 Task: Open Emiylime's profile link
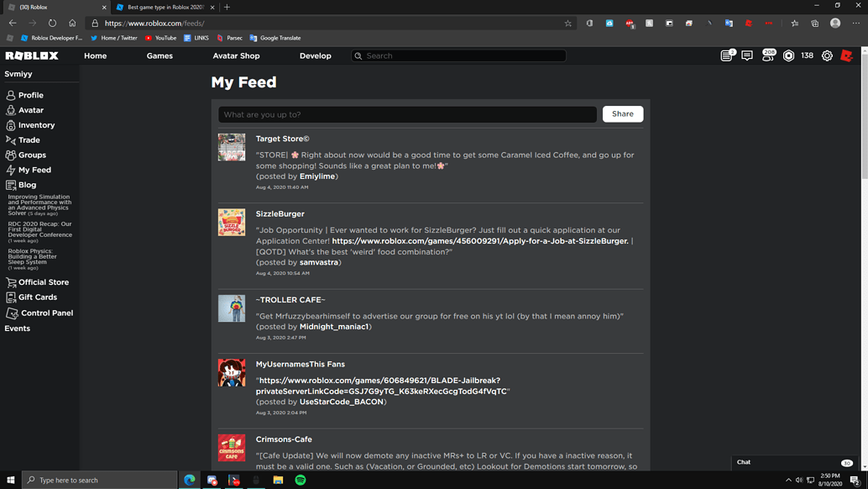(x=317, y=176)
